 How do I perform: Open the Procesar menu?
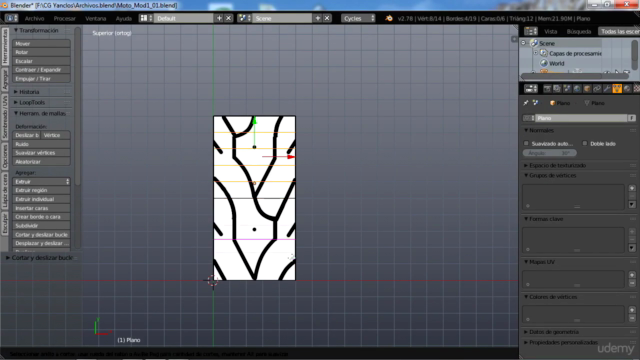(64, 18)
